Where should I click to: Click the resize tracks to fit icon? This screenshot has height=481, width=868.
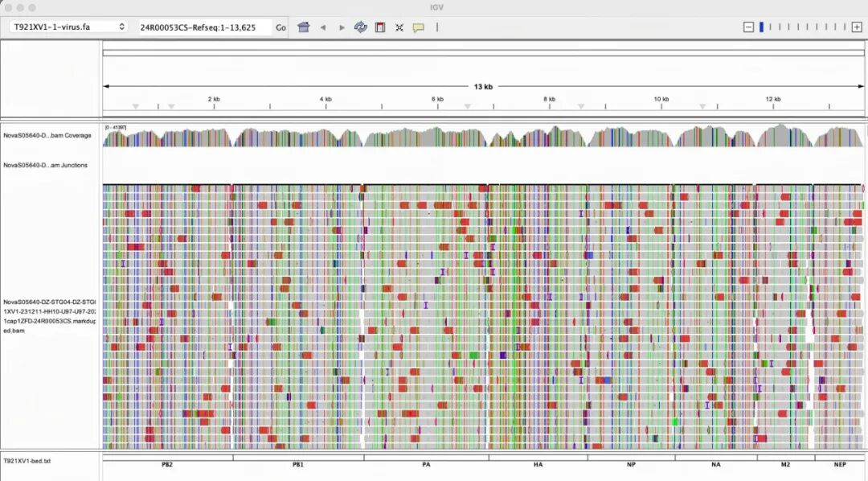coord(399,27)
